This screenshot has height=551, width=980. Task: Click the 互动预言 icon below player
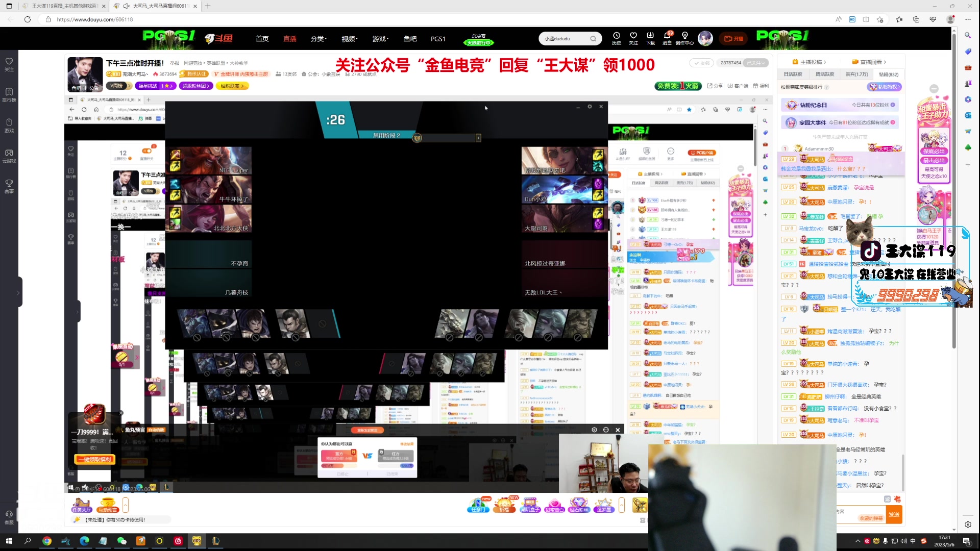(x=108, y=505)
